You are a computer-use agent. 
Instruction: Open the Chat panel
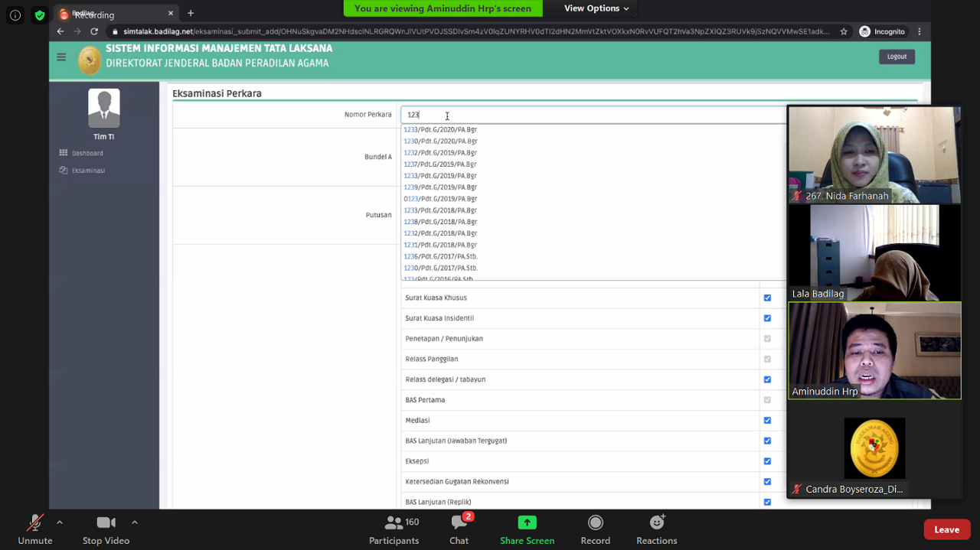click(x=459, y=523)
